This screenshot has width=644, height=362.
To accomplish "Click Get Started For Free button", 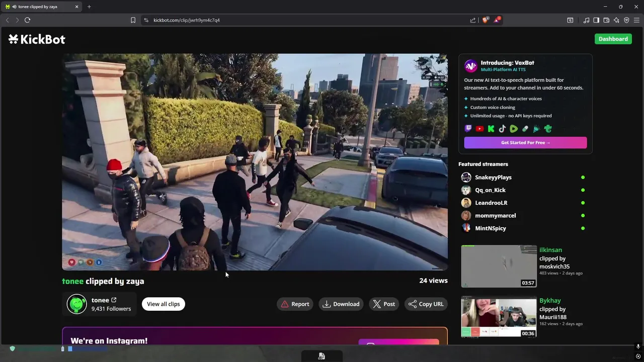I will coord(525,142).
